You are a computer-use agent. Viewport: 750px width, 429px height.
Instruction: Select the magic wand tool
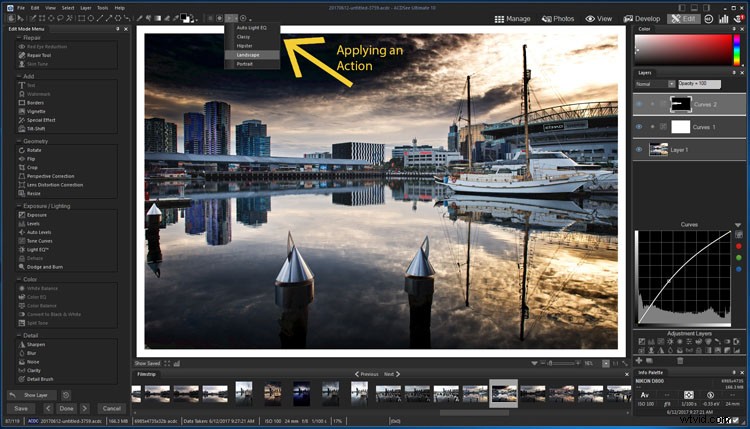point(69,18)
